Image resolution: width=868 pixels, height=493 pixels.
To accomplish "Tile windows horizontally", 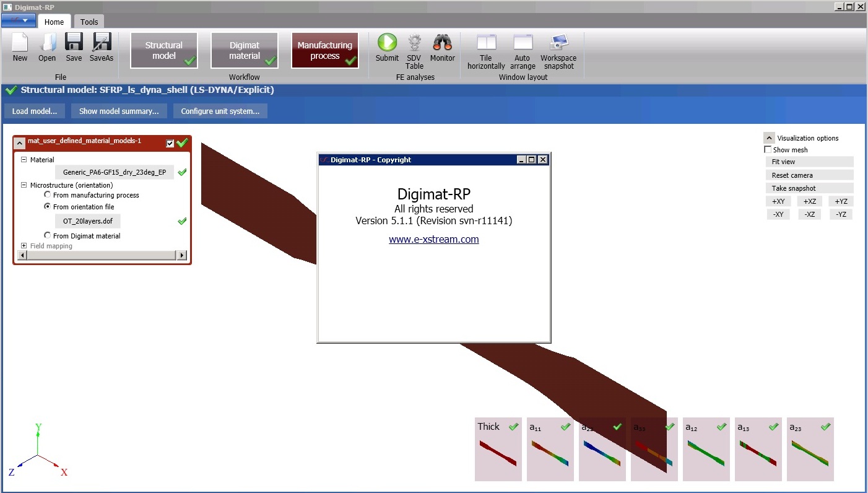I will click(486, 51).
